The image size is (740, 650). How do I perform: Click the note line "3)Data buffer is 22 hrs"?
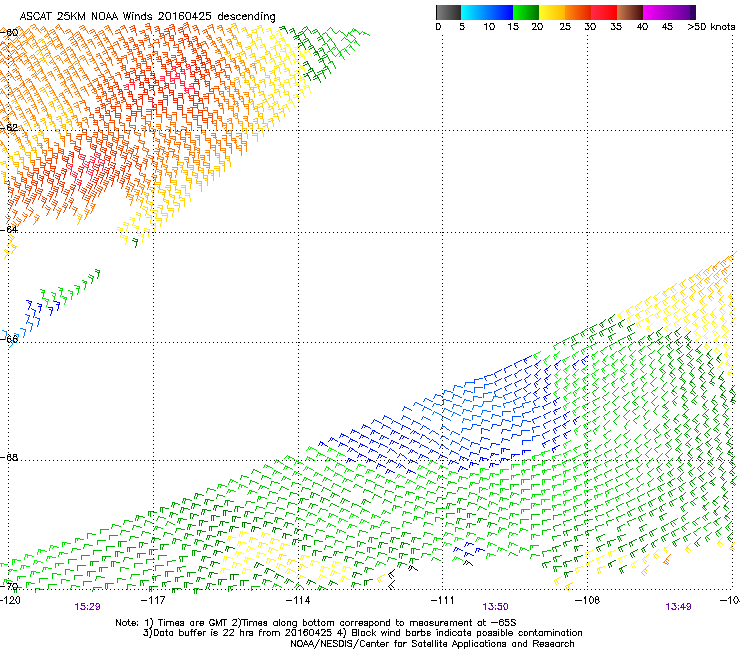(x=362, y=633)
